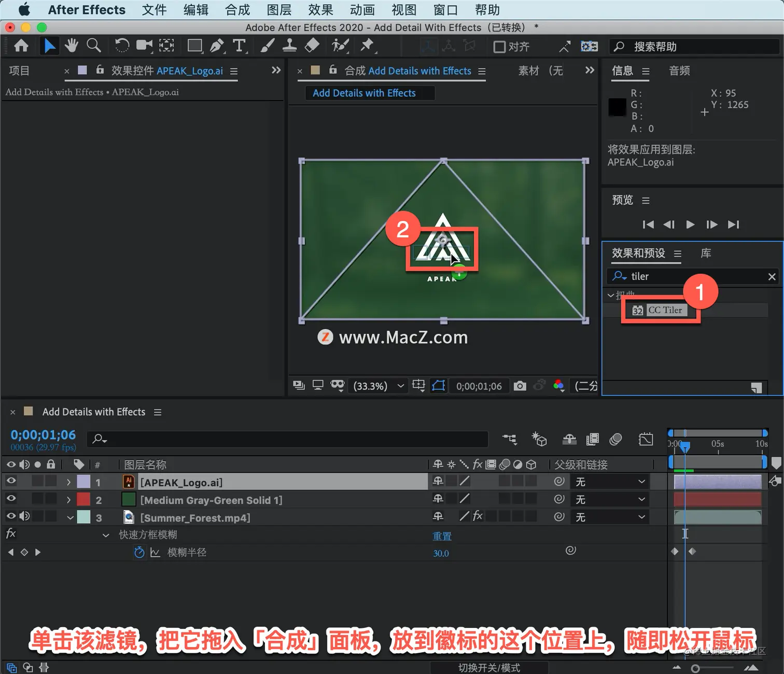Toggle lock on the 合成 viewer panel

pyautogui.click(x=333, y=70)
